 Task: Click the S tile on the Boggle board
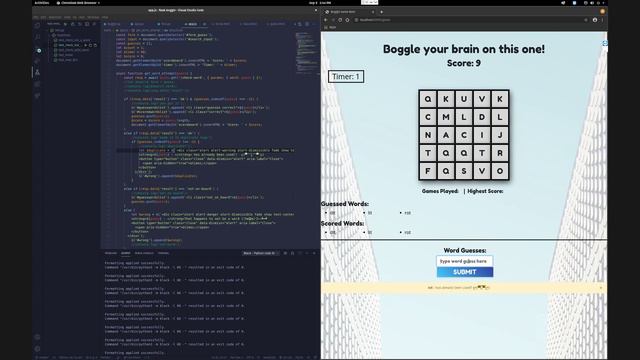coord(464,171)
